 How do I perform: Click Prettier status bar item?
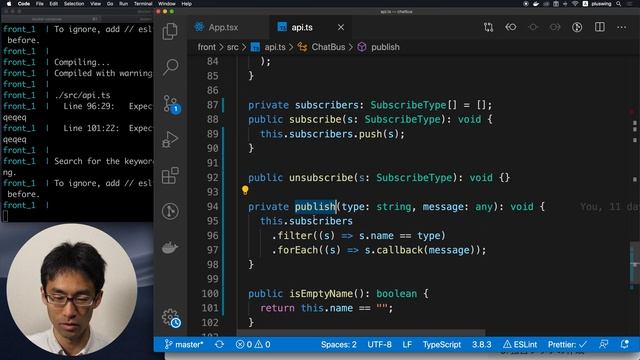[x=567, y=344]
